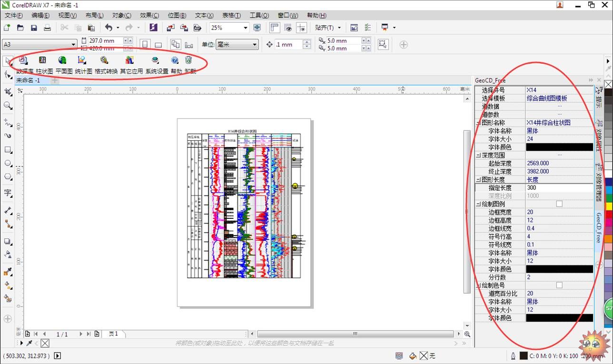The width and height of the screenshot is (613, 364).
Task: Select the Text (字) tool
Action: 8,193
